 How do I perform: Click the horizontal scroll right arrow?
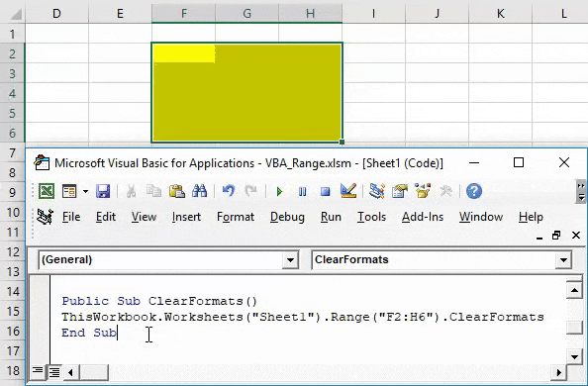pyautogui.click(x=558, y=372)
